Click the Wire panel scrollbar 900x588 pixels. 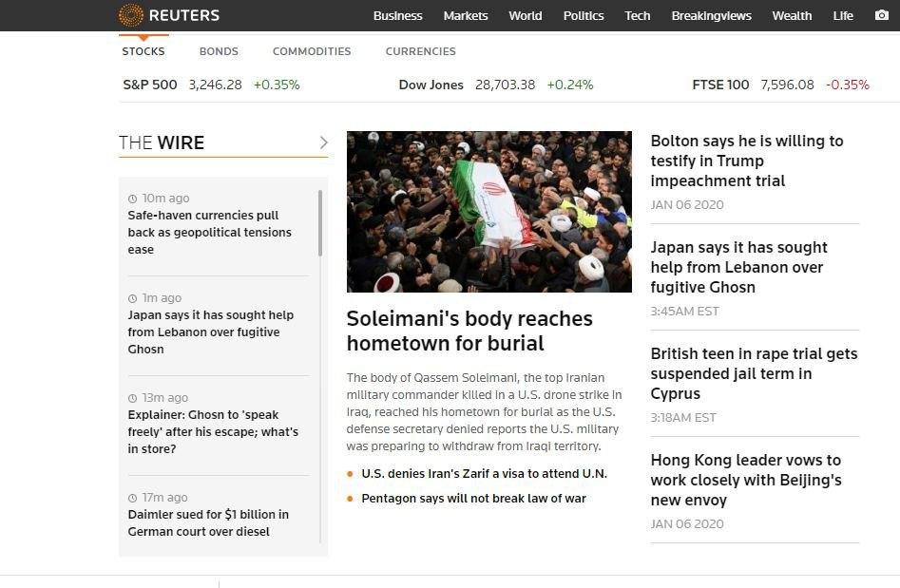(x=320, y=223)
